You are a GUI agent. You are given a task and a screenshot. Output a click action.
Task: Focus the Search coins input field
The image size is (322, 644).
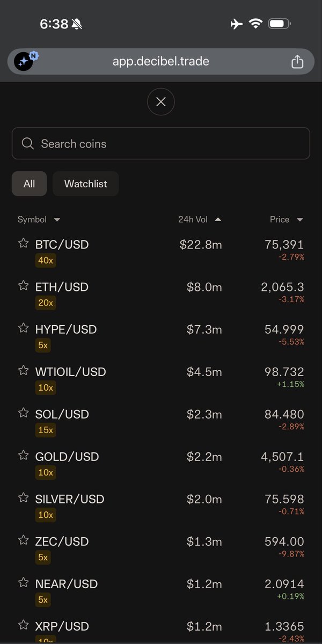point(161,143)
